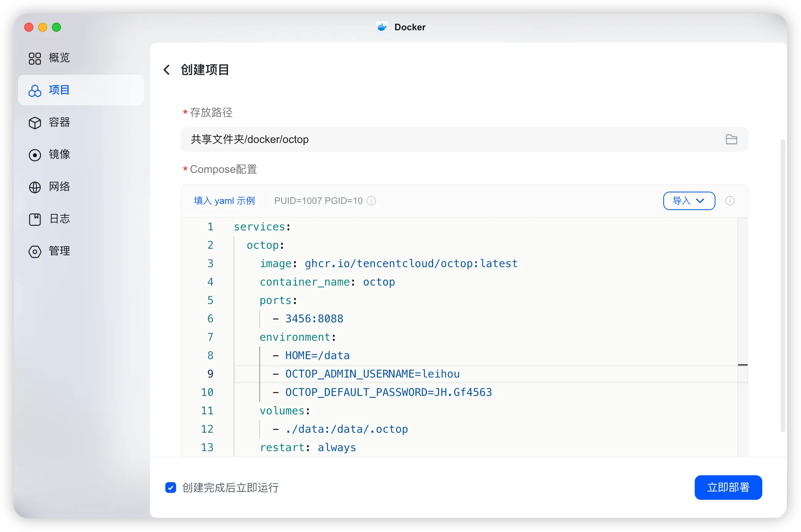Open the 概览 overview icon in sidebar
Screen dimensions: 801x532
click(x=35, y=58)
